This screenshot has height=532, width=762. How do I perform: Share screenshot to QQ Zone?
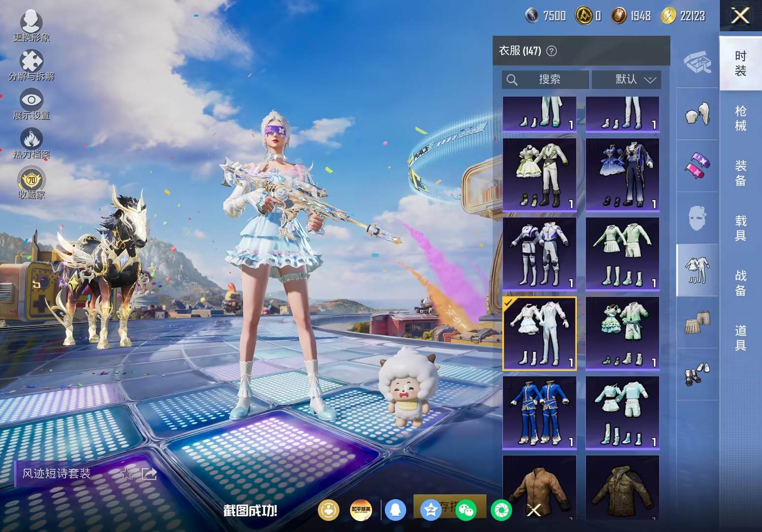(431, 510)
